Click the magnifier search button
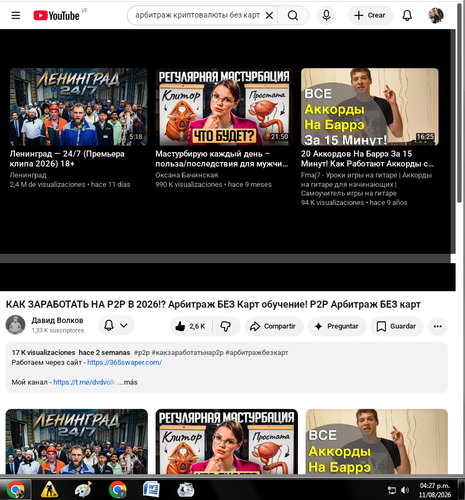465x500 pixels. point(293,15)
